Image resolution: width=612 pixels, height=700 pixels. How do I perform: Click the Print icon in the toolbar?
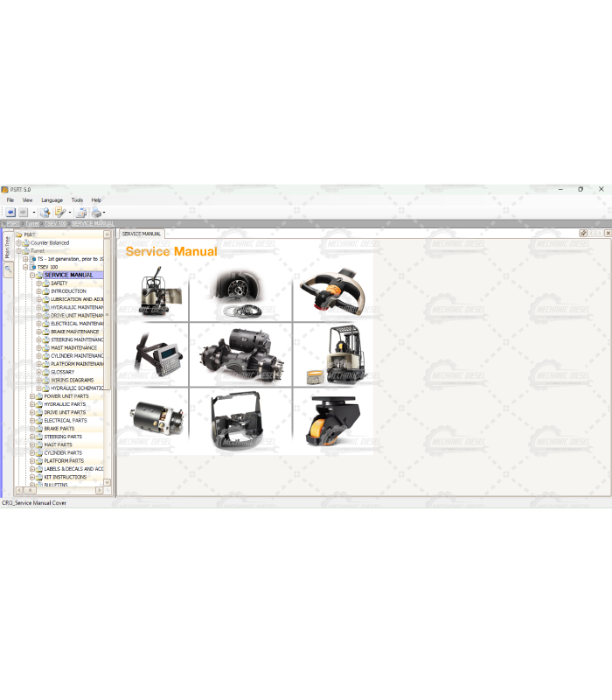point(95,213)
